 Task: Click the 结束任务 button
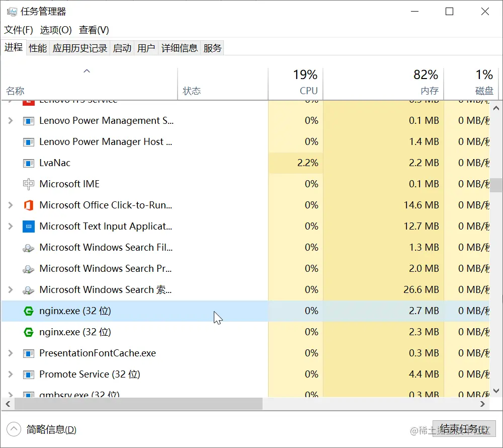464,429
